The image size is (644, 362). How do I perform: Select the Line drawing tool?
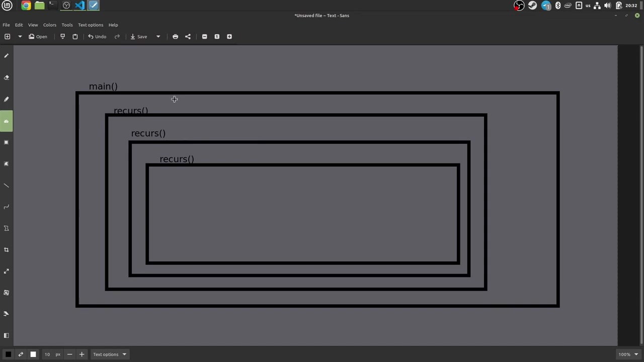pyautogui.click(x=7, y=186)
